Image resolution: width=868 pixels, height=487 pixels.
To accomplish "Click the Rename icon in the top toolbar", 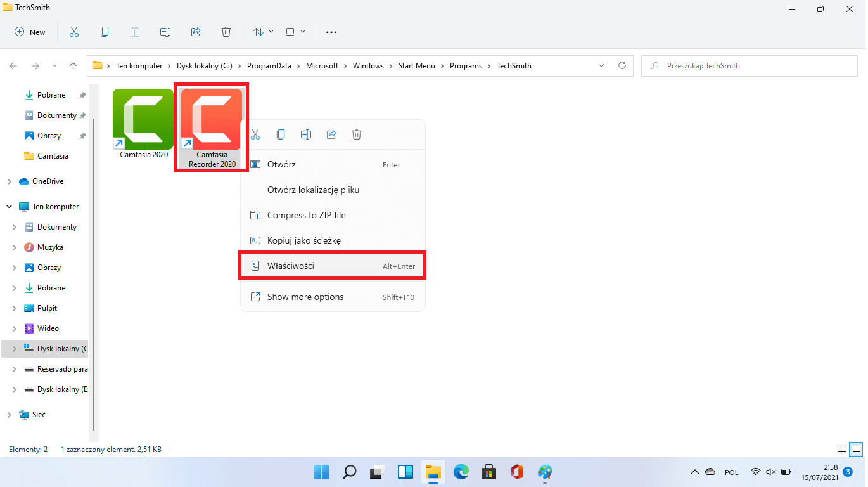I will (x=165, y=32).
